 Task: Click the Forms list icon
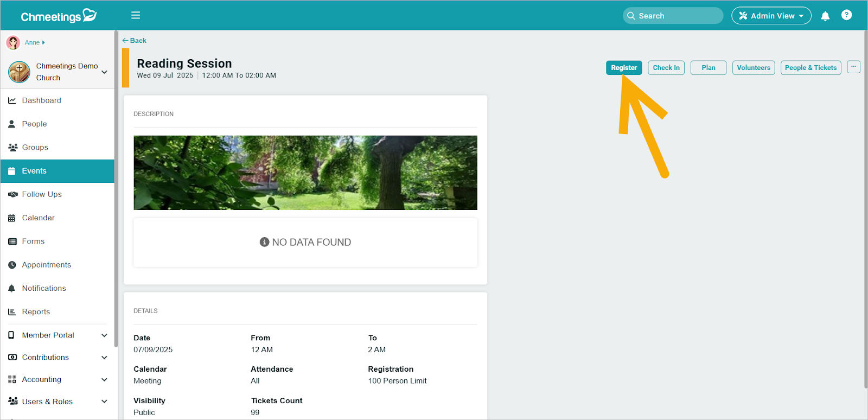(x=12, y=241)
